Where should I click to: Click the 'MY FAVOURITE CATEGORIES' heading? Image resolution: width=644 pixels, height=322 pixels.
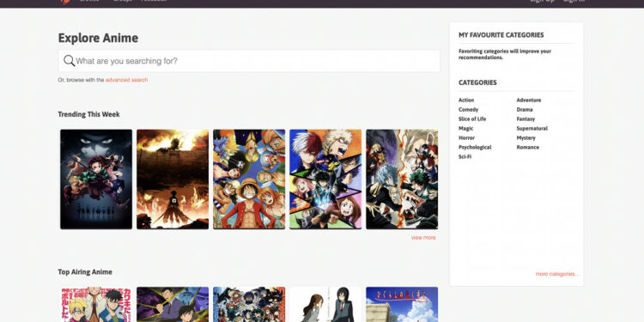pyautogui.click(x=501, y=35)
